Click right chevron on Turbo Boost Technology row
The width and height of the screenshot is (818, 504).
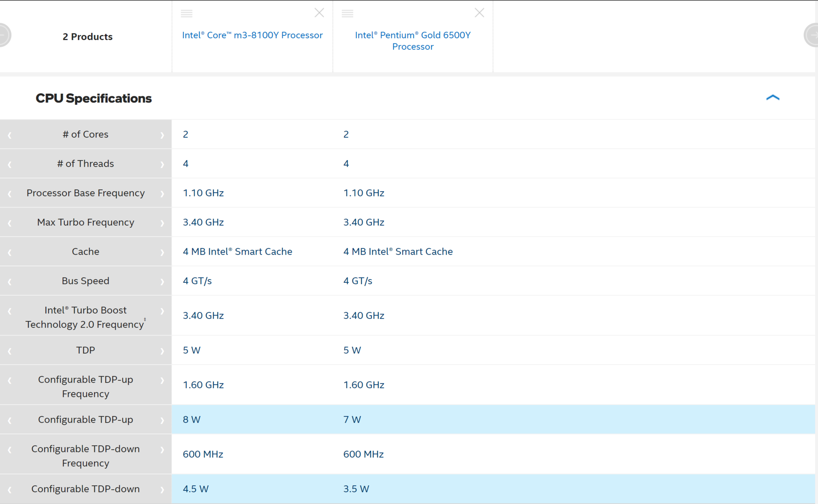point(162,311)
